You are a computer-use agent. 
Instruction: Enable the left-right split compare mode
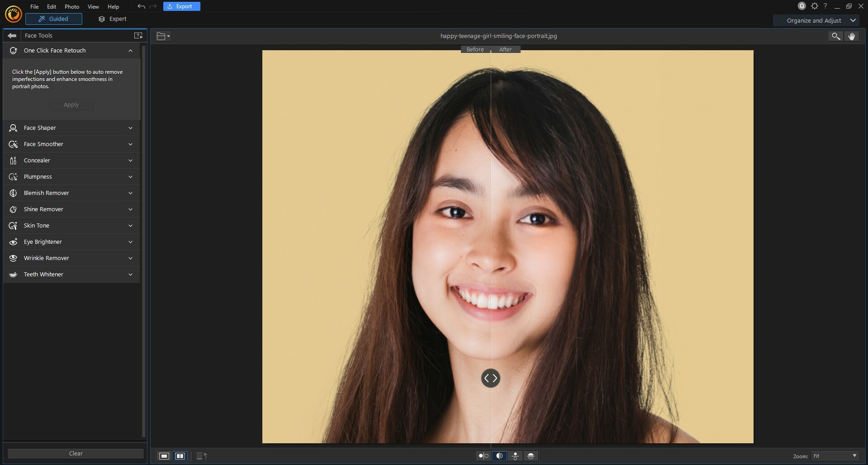[x=499, y=456]
